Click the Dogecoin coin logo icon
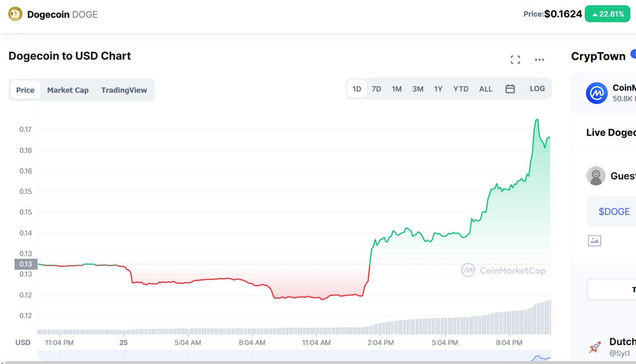The width and height of the screenshot is (636, 364). (x=15, y=14)
